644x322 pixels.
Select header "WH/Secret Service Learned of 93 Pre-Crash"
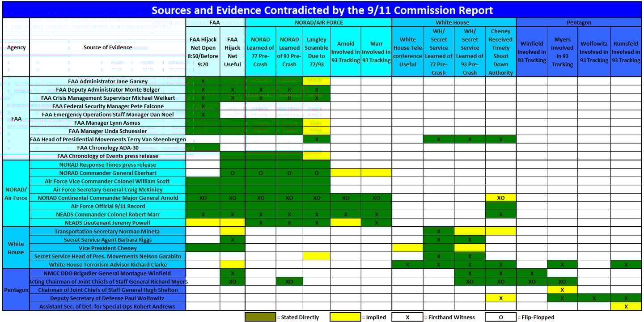click(470, 52)
